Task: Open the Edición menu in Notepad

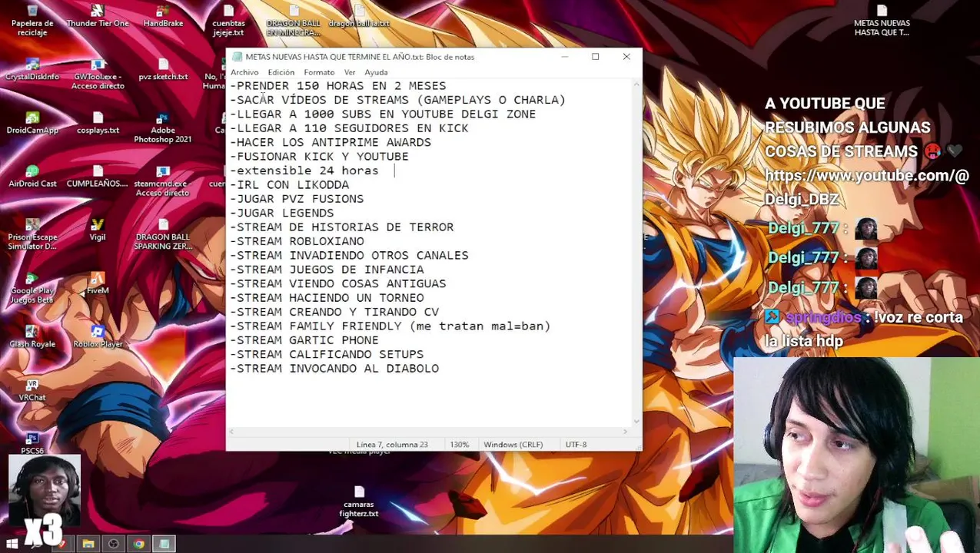Action: click(281, 72)
